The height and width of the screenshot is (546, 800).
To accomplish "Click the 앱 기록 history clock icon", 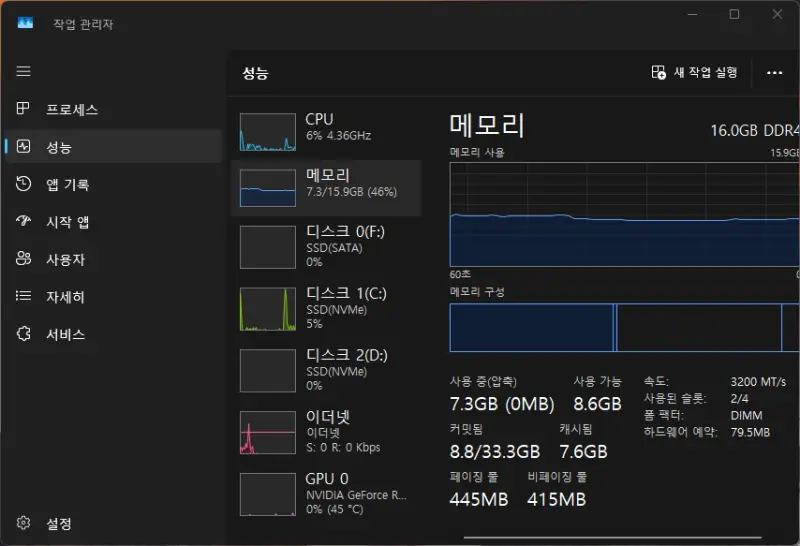I will [x=23, y=184].
